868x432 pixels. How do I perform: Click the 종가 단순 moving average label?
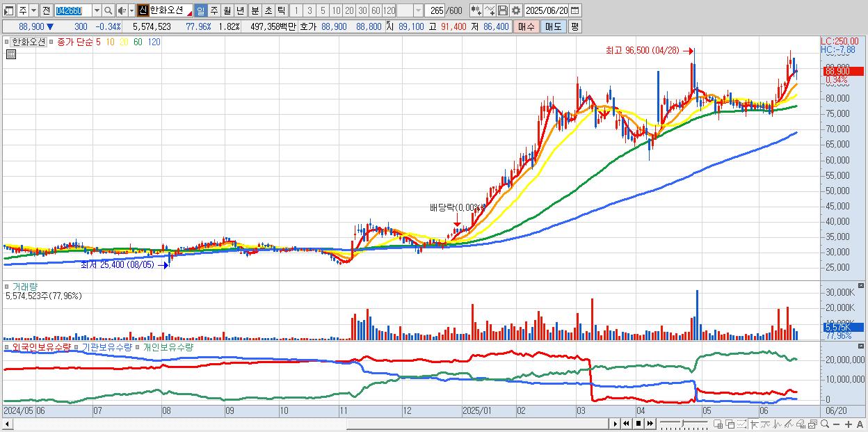(74, 42)
